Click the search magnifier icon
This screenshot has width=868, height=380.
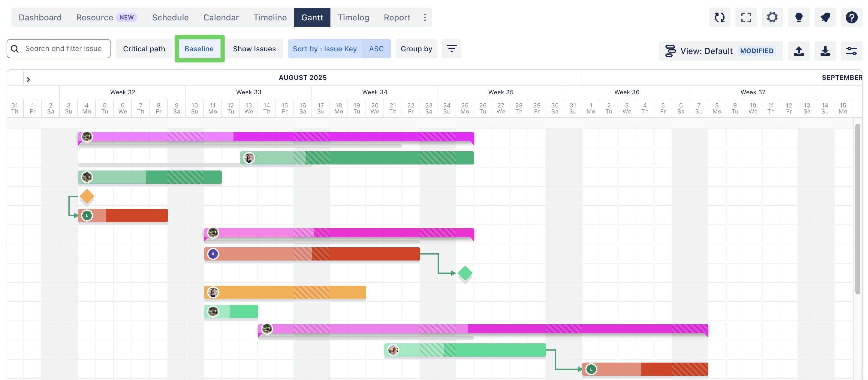(15, 49)
